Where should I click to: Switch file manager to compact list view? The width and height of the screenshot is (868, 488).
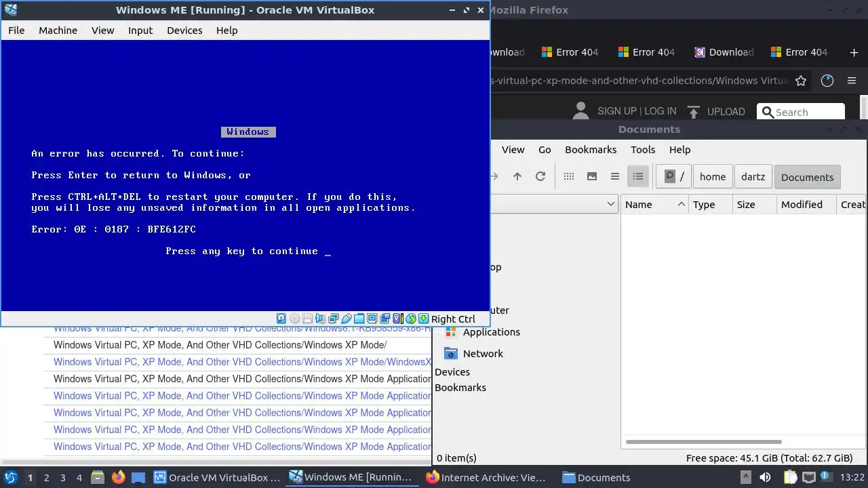(615, 176)
